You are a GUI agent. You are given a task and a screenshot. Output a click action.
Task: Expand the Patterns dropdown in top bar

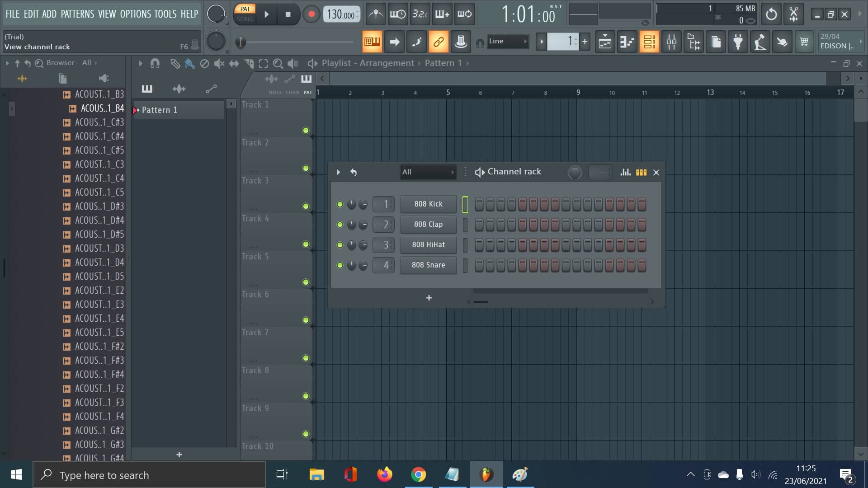click(x=77, y=13)
